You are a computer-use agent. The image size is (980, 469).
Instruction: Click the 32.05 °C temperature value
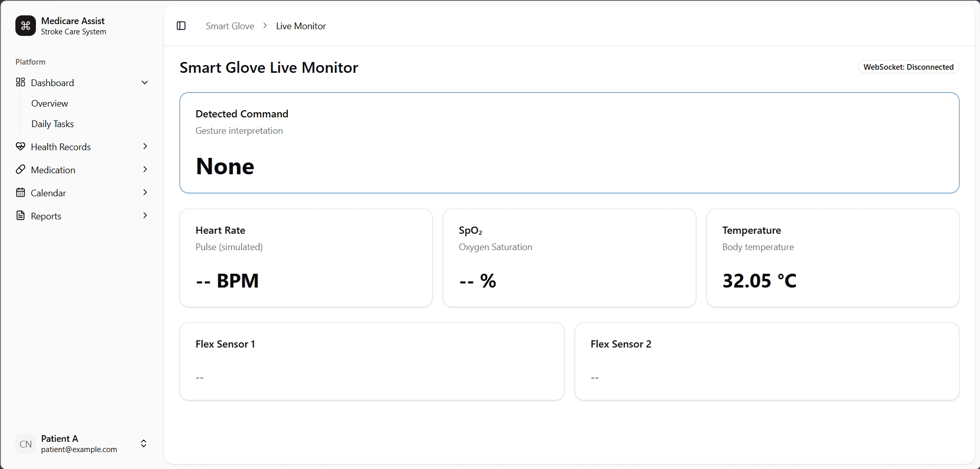759,281
